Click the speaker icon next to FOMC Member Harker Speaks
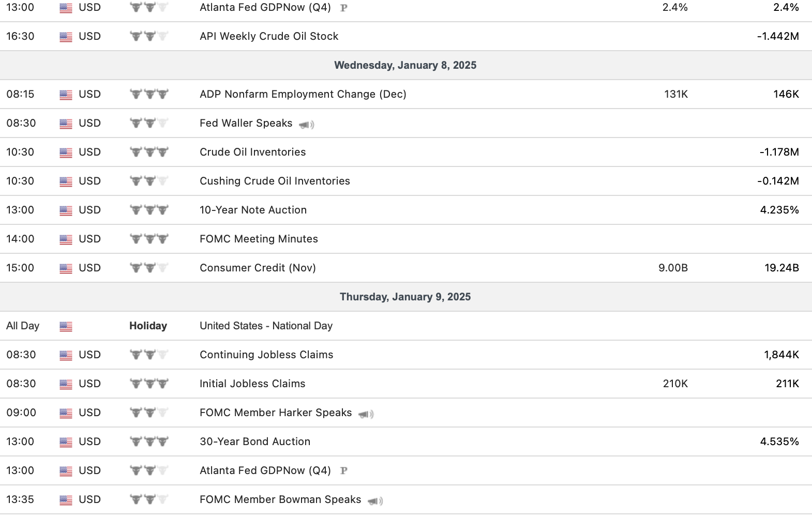Screen dimensions: 812x518 (366, 414)
